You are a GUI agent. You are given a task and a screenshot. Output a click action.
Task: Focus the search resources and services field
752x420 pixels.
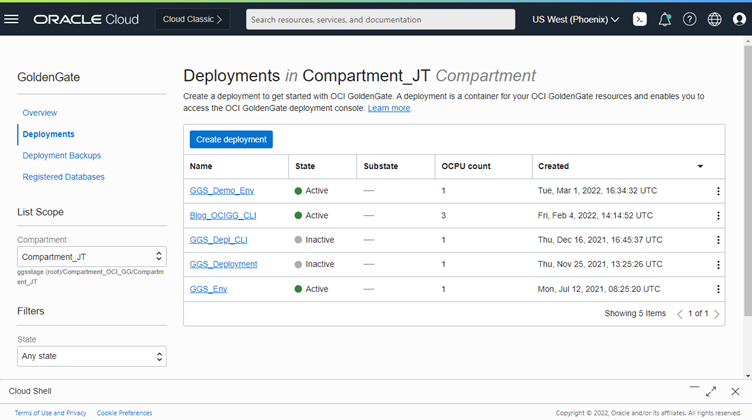[380, 19]
